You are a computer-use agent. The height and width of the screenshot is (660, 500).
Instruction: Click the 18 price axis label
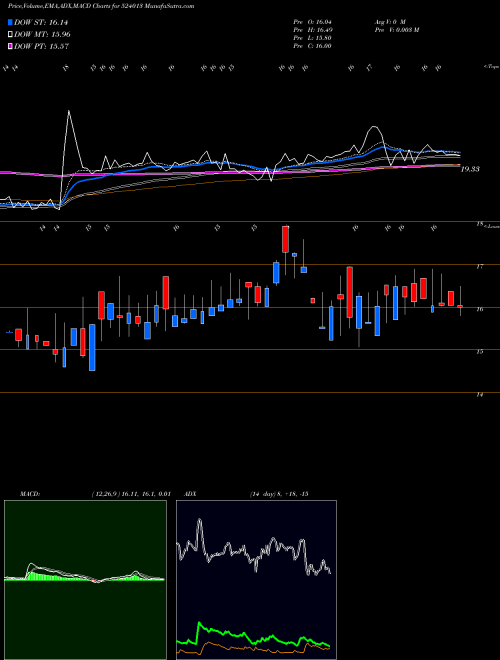[x=479, y=224]
